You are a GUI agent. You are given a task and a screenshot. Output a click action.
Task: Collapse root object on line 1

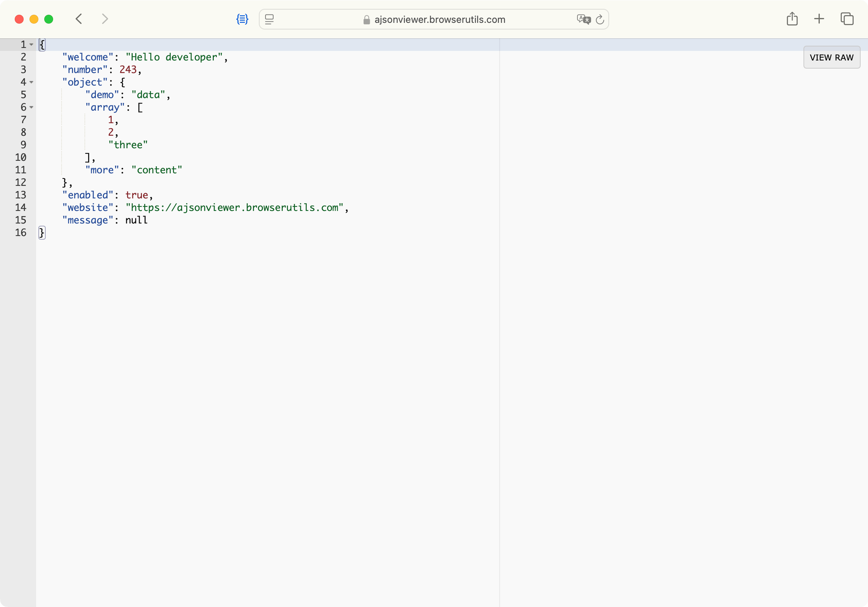coord(31,45)
